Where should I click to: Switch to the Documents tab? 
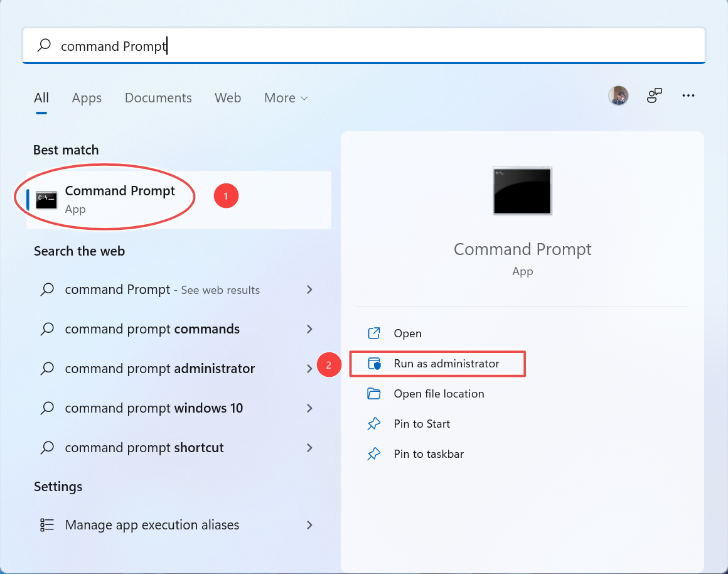coord(158,98)
